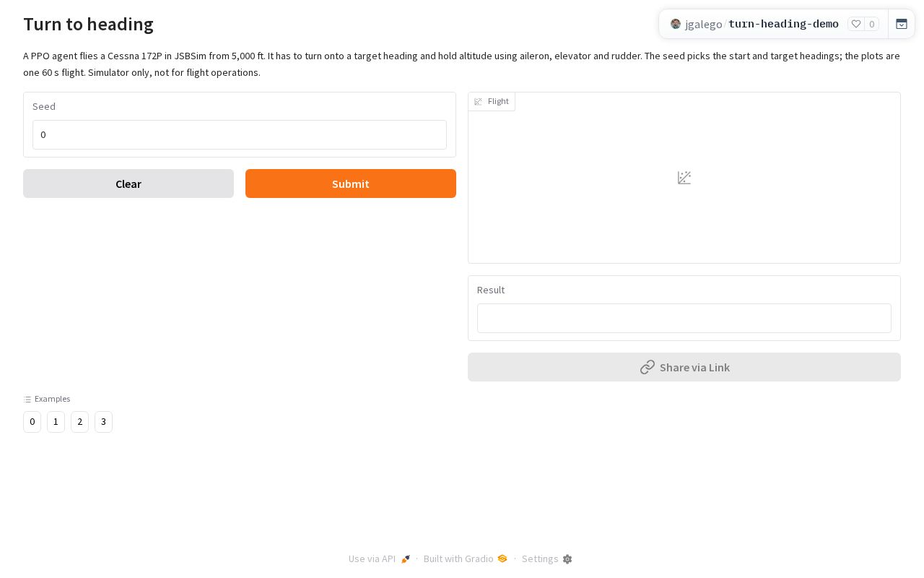Open the jgalego profile link
This screenshot has width=924, height=578.
(x=704, y=24)
